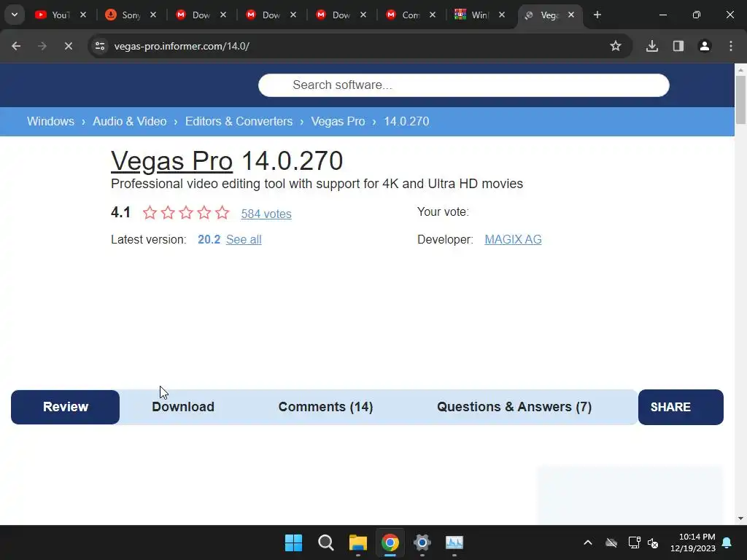Click 14.0.270 breadcrumb item
Screen dimensions: 747x560
pos(406,122)
